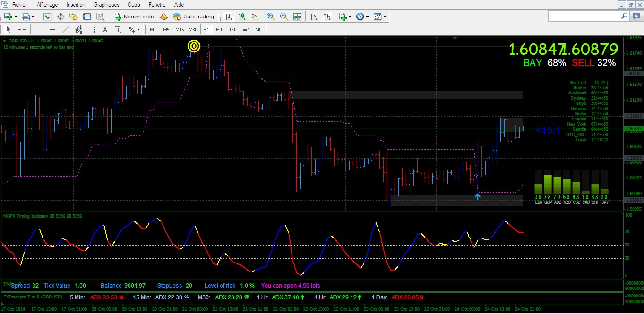Image resolution: width=644 pixels, height=314 pixels.
Task: Open the chat notifications icon
Action: click(635, 16)
